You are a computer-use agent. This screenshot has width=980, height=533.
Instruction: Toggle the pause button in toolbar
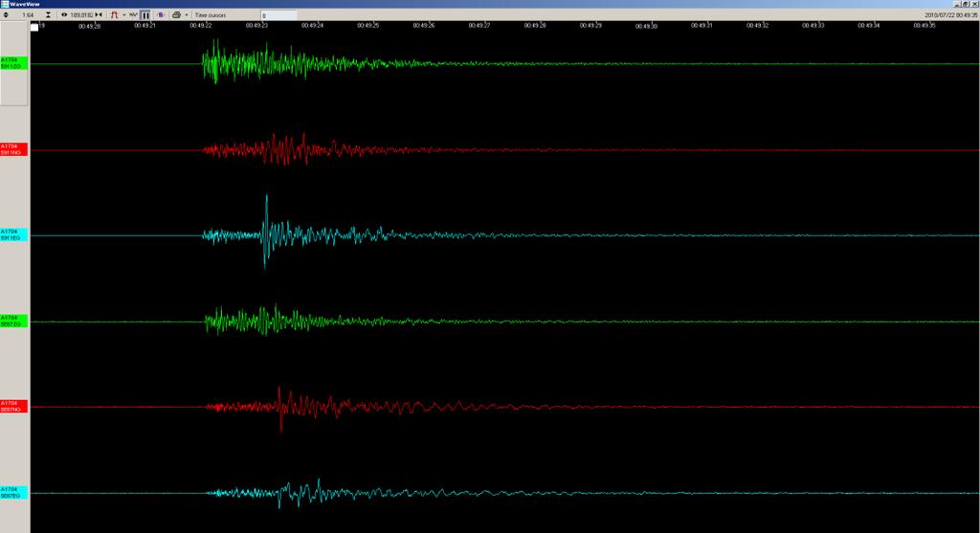pos(145,15)
